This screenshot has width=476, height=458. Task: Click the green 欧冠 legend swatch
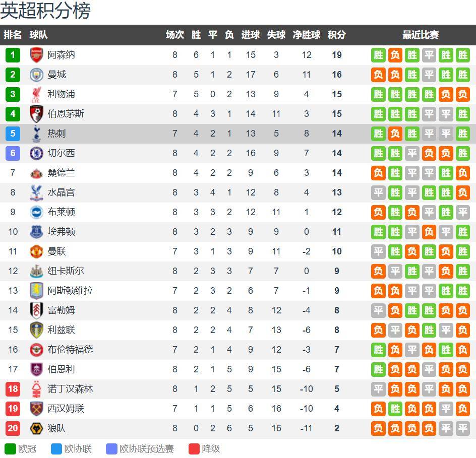(x=10, y=448)
